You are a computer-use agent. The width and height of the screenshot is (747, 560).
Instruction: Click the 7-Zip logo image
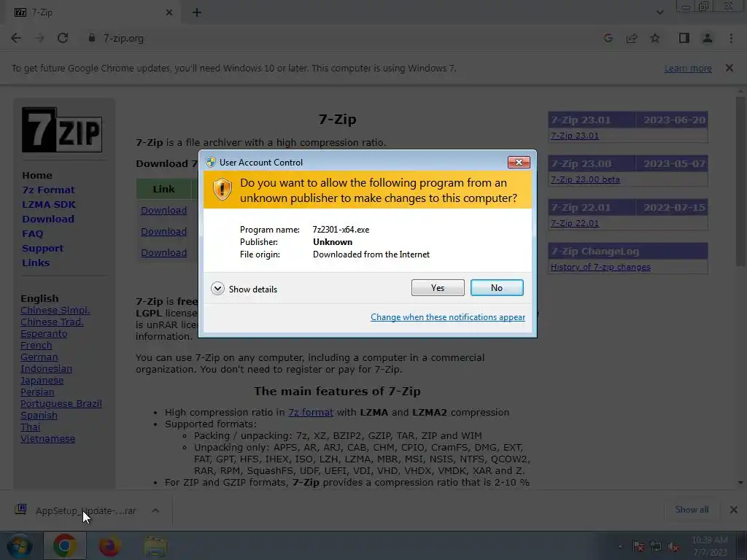point(62,130)
